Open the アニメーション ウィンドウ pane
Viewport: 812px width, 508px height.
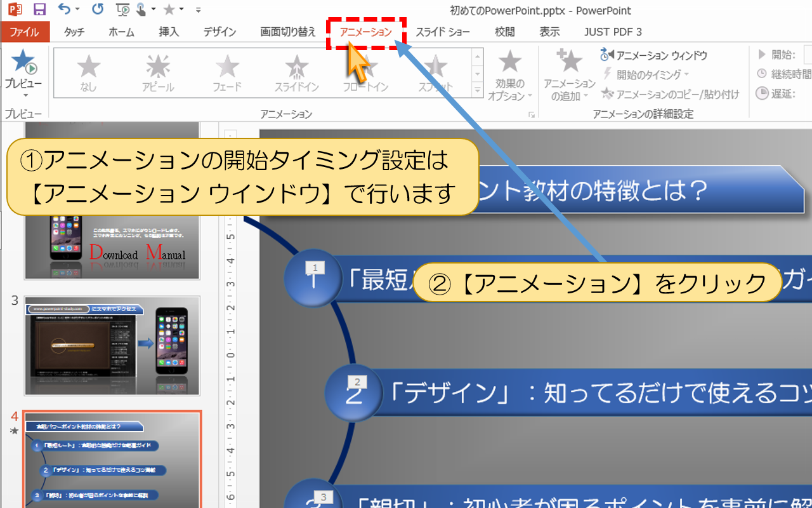tap(653, 56)
